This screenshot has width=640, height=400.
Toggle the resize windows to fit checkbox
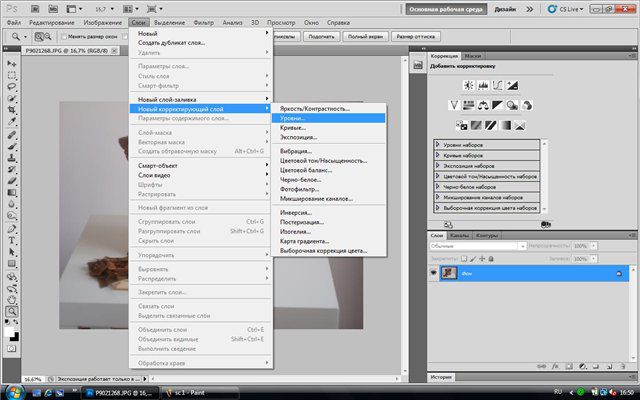62,37
